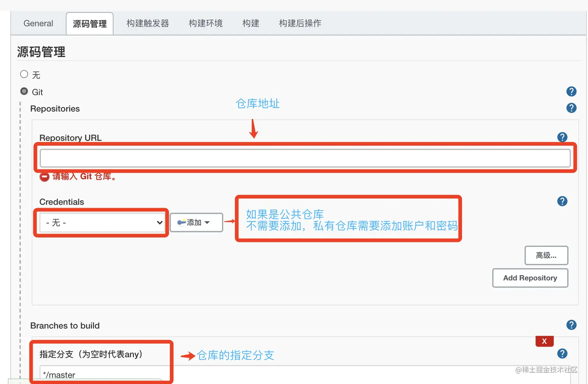Show help for Repository URL field

[x=562, y=137]
